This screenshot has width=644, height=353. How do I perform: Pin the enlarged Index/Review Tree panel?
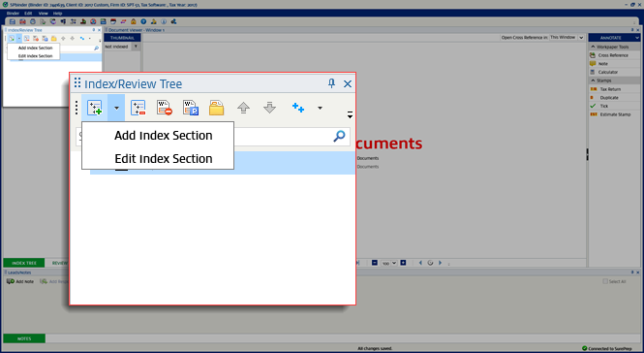tap(331, 83)
